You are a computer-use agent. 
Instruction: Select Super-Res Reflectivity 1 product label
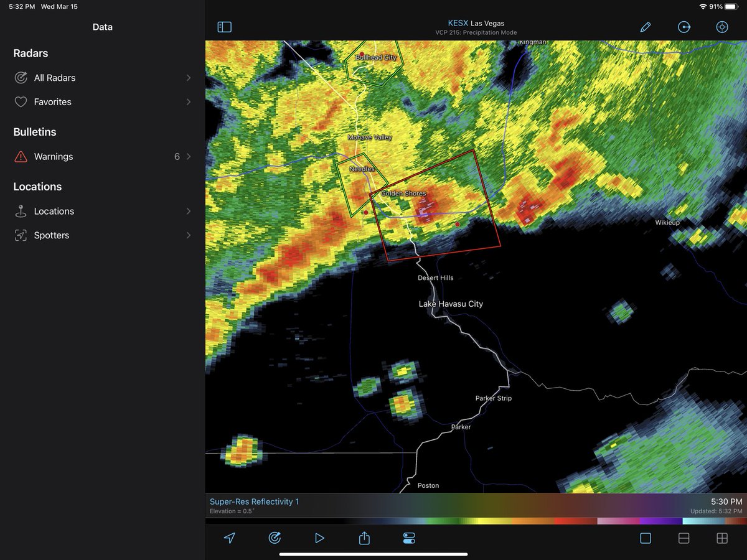254,502
